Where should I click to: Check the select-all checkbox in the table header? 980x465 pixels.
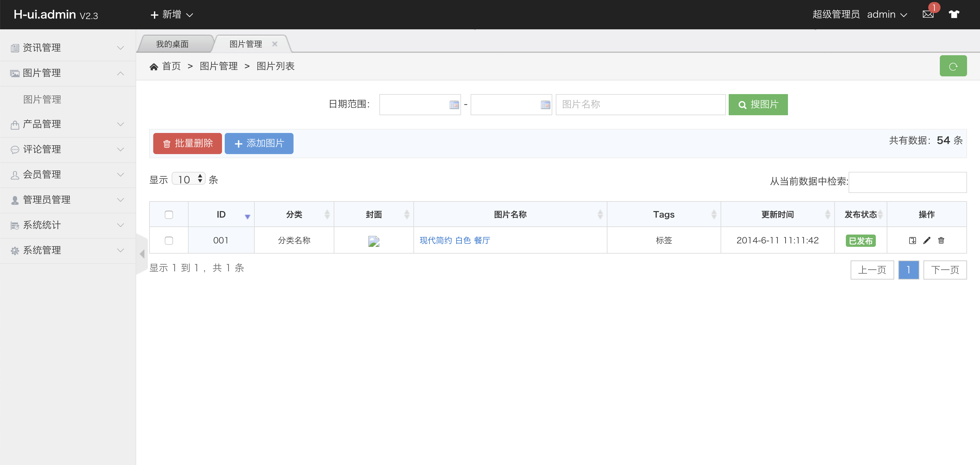(x=169, y=214)
